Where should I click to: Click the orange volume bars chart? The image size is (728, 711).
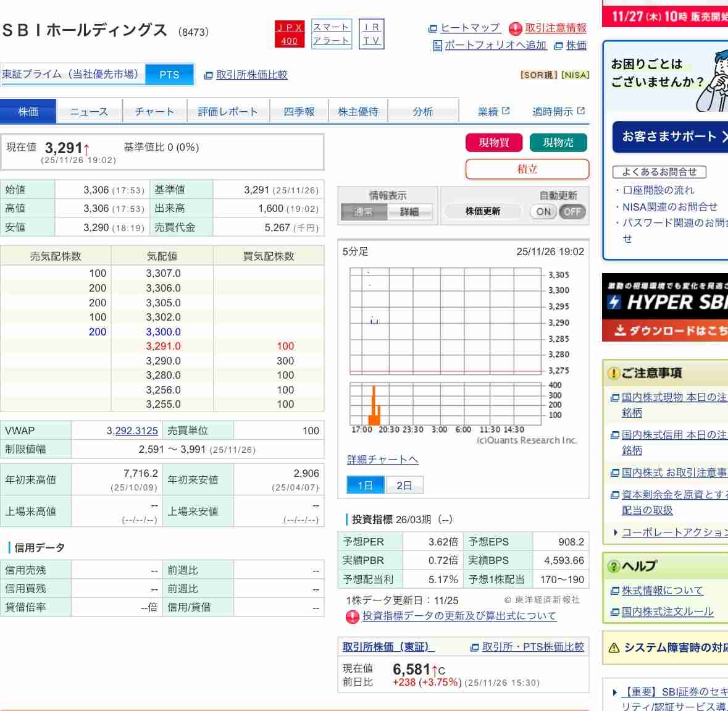[446, 403]
